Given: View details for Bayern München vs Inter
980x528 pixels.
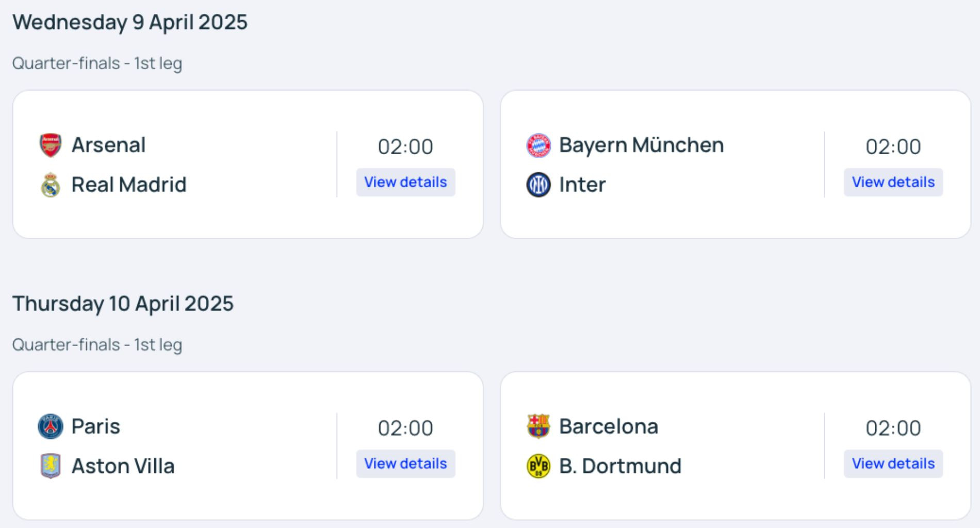Looking at the screenshot, I should 893,182.
